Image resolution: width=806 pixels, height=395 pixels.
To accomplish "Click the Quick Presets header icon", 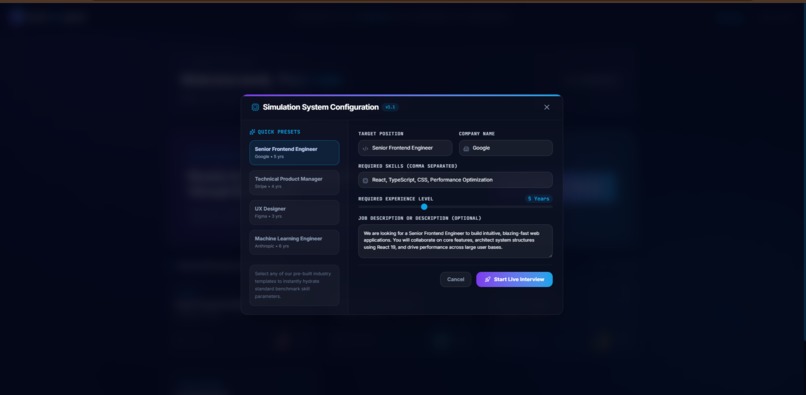I will (252, 132).
